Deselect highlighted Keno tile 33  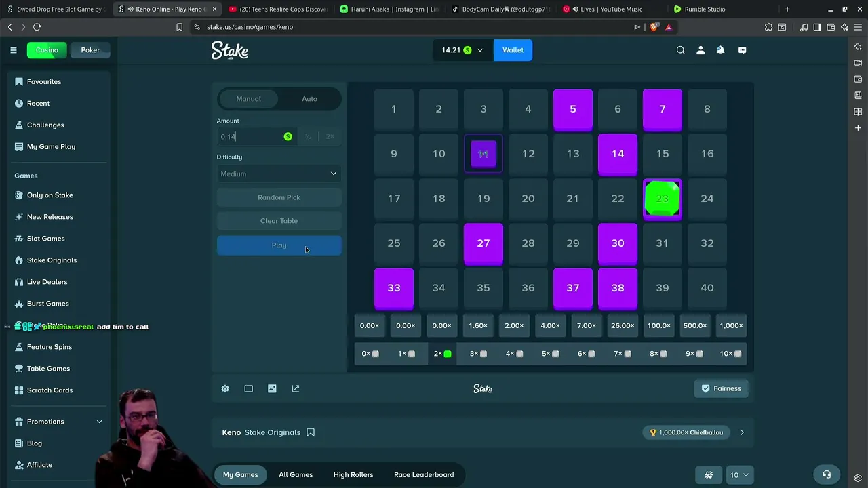(394, 288)
